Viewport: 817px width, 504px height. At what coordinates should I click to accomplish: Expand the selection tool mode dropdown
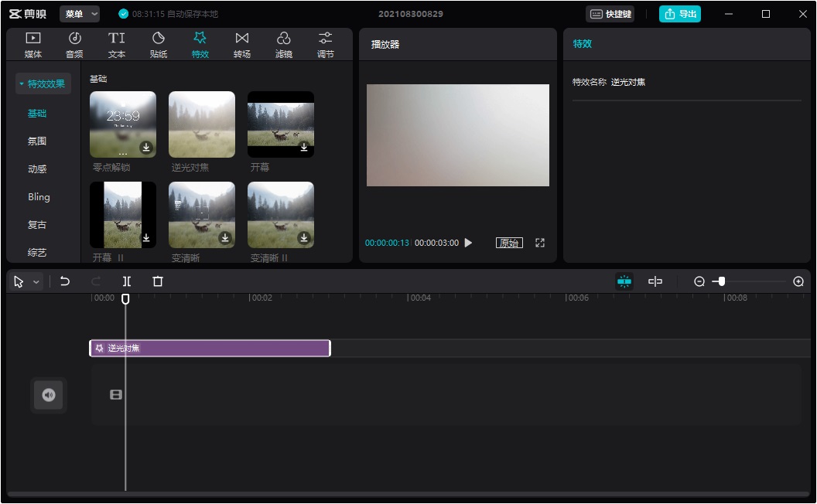click(36, 282)
